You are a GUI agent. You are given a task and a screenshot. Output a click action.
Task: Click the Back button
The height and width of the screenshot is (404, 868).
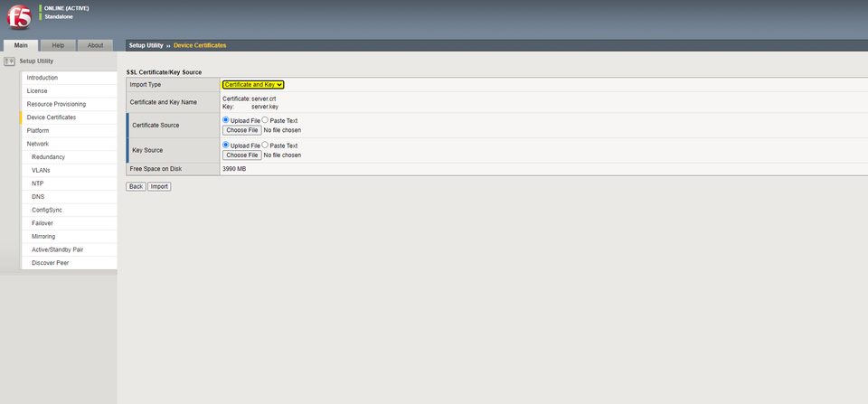coord(136,186)
